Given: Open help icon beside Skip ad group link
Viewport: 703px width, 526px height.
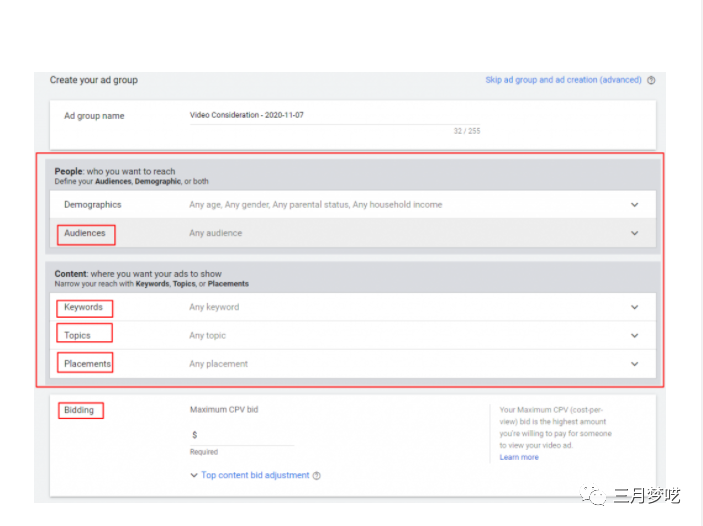Looking at the screenshot, I should (651, 80).
